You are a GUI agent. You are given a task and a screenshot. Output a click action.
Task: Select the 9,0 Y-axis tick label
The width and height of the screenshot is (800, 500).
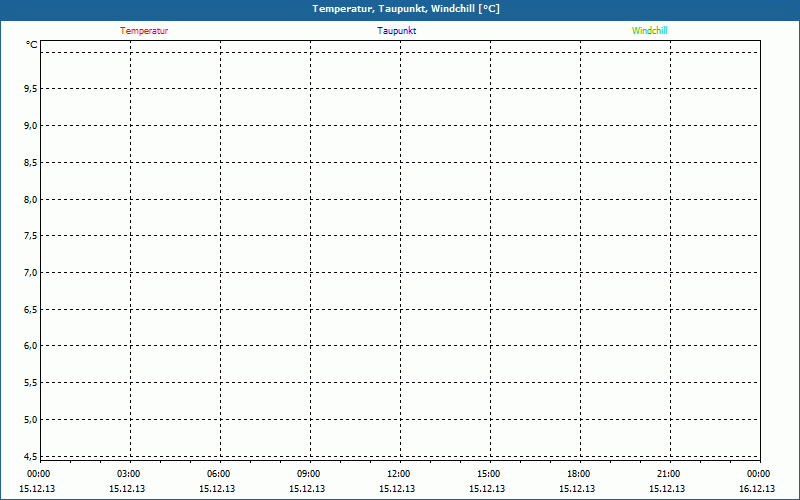pyautogui.click(x=30, y=126)
